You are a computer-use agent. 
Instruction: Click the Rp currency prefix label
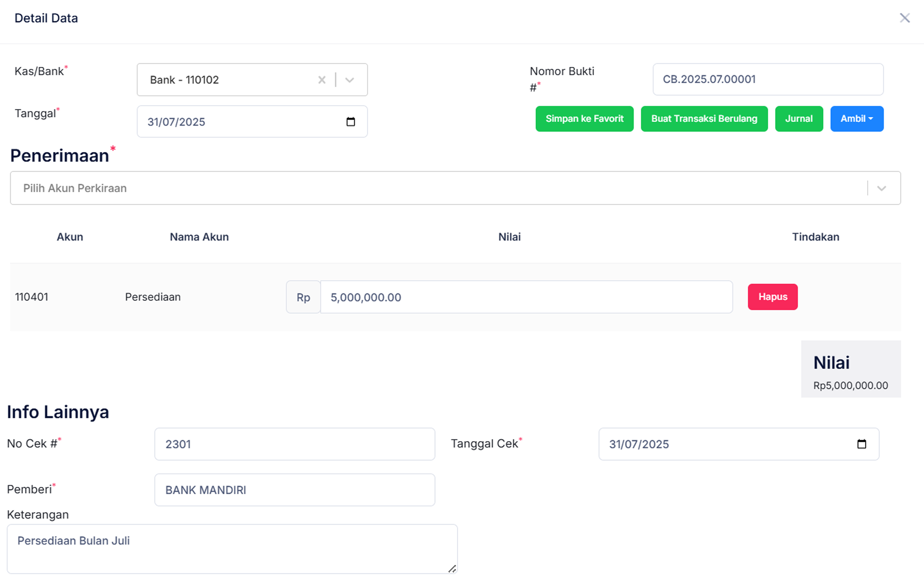pyautogui.click(x=303, y=297)
